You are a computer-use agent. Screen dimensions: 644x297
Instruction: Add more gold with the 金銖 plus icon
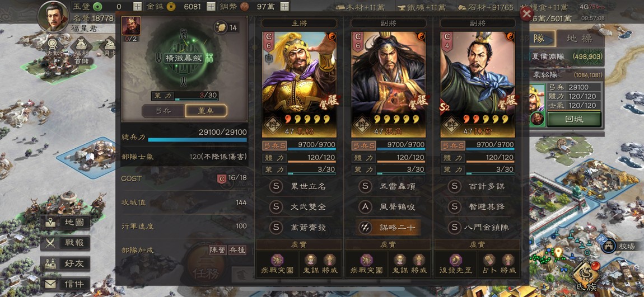pyautogui.click(x=211, y=6)
